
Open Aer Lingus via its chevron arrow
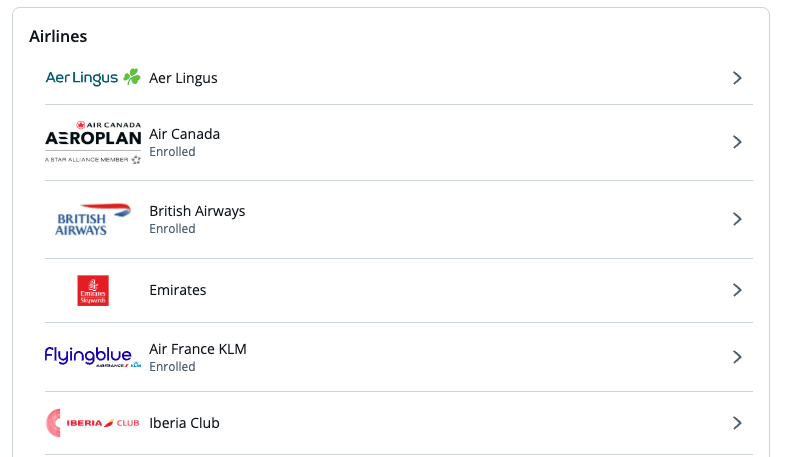[x=737, y=78]
